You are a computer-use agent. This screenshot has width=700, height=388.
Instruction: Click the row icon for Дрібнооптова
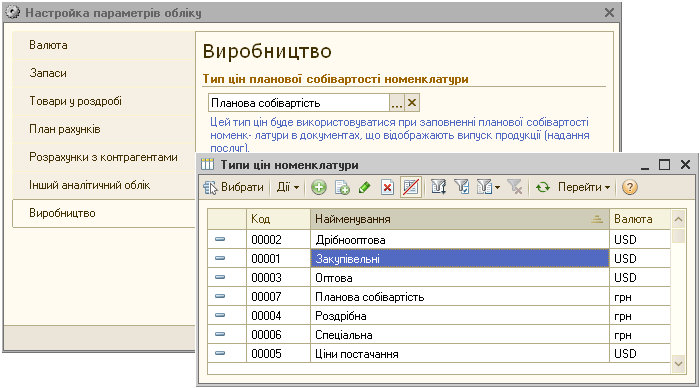220,239
